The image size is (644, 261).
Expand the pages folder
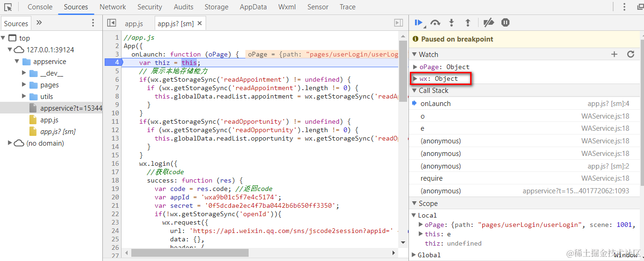pos(24,85)
